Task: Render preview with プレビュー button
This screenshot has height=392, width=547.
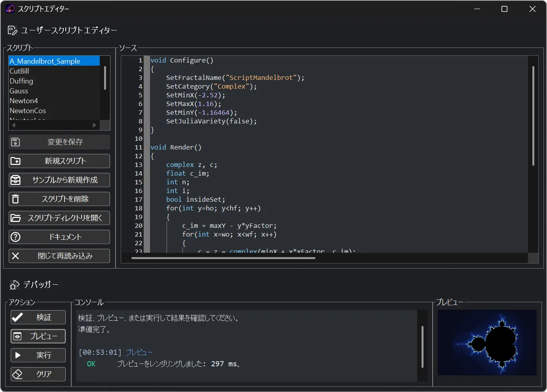Action: pos(38,336)
